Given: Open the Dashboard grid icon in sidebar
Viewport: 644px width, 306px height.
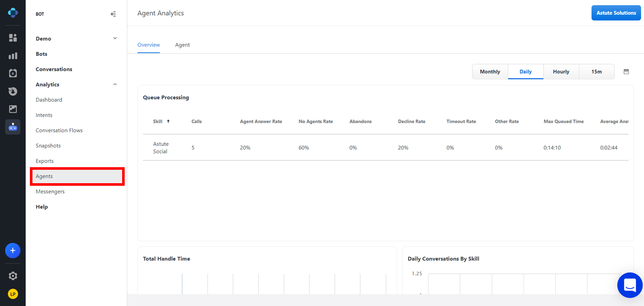Looking at the screenshot, I should [x=13, y=37].
